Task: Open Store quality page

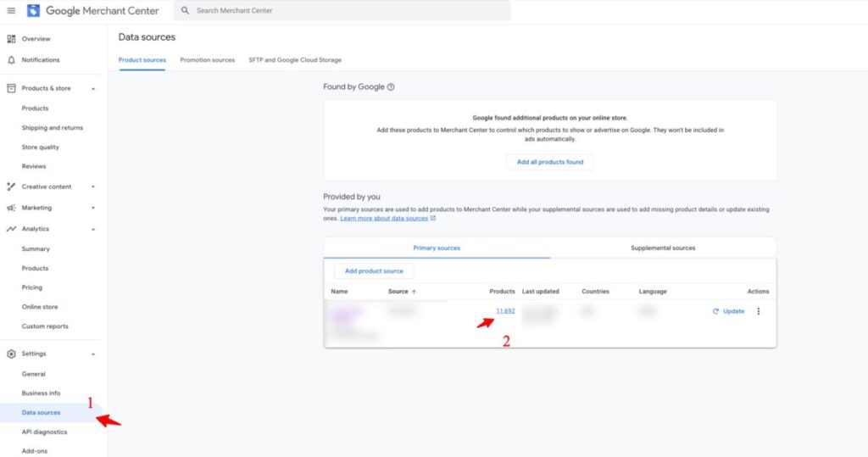Action: coord(41,147)
